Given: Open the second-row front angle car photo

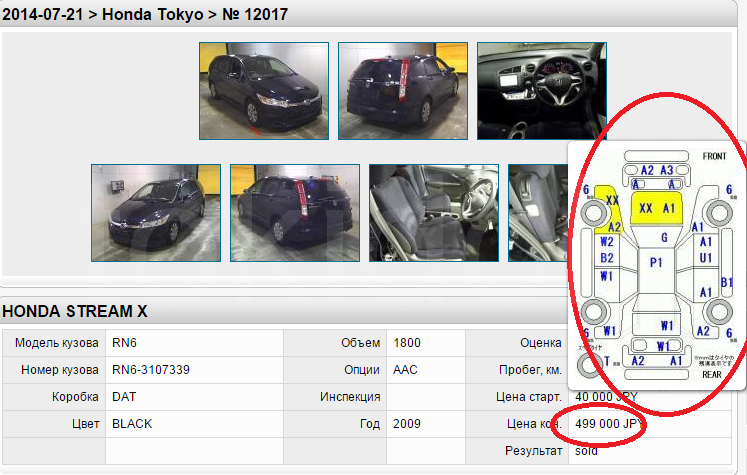Looking at the screenshot, I should tap(156, 213).
